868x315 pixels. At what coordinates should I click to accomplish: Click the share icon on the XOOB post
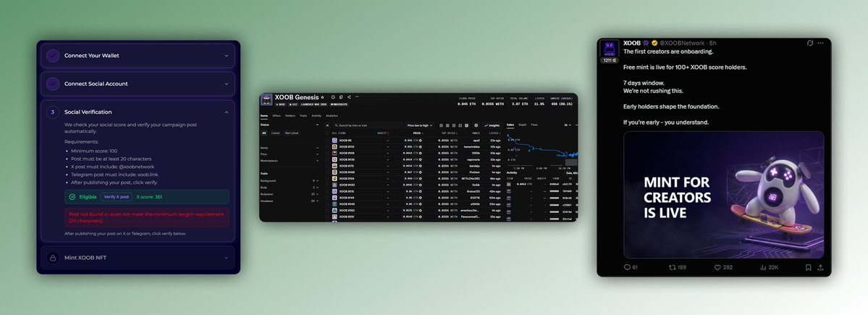click(820, 267)
